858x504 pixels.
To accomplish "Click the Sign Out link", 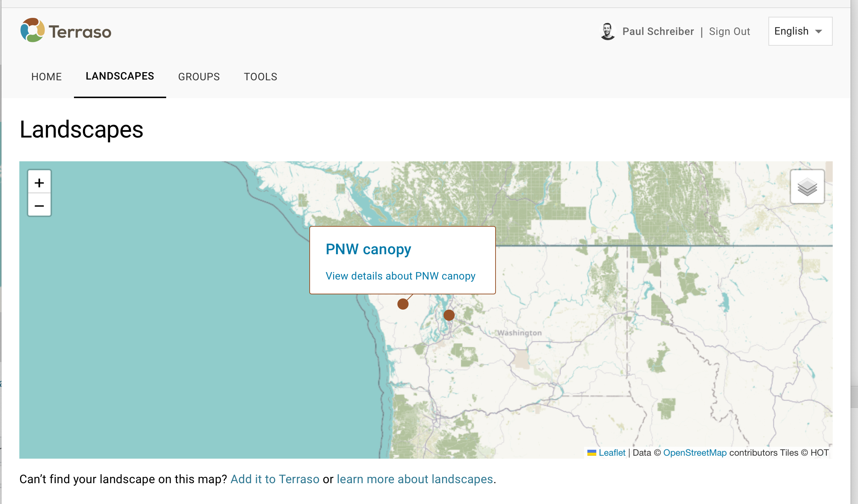I will click(x=729, y=31).
